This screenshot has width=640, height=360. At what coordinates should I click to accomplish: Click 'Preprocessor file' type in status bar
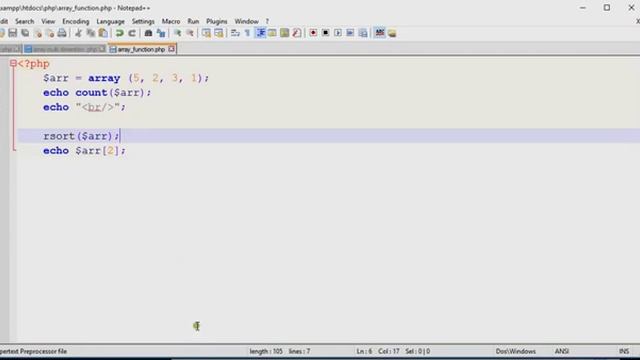point(43,351)
